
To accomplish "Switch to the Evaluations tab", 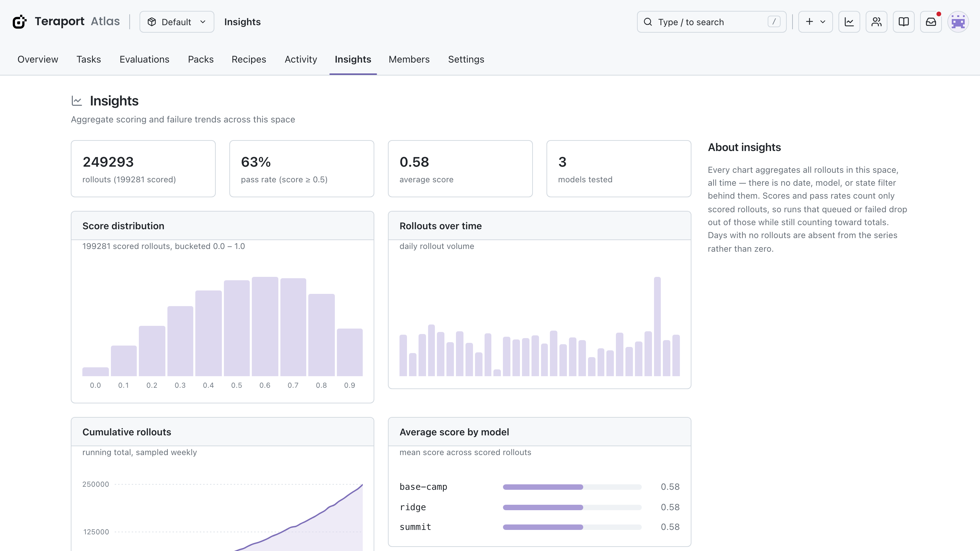I will [144, 59].
